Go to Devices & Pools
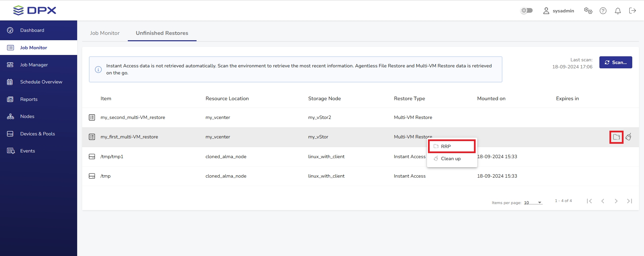This screenshot has width=644, height=256. point(38,134)
